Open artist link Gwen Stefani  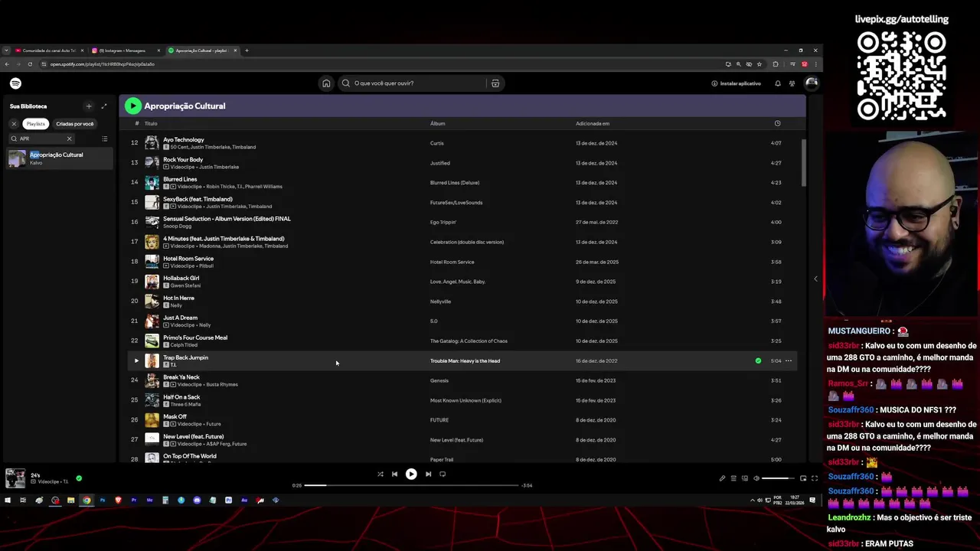pyautogui.click(x=185, y=285)
